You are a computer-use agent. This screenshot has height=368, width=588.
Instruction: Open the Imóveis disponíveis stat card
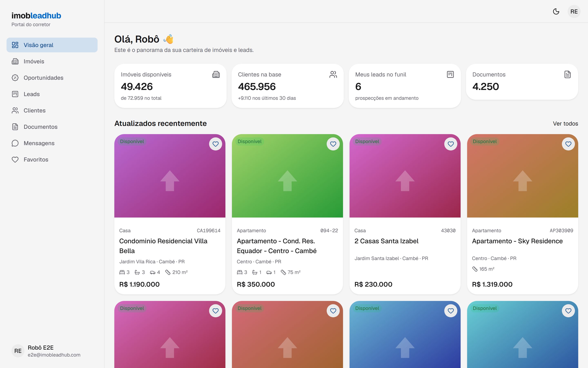(x=170, y=86)
